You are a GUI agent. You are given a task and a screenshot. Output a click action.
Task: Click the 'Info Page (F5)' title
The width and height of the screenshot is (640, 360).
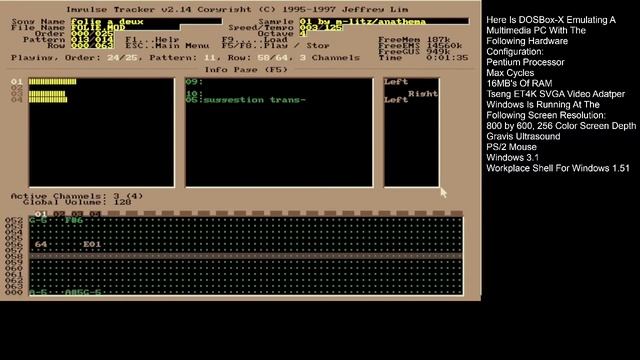(246, 69)
